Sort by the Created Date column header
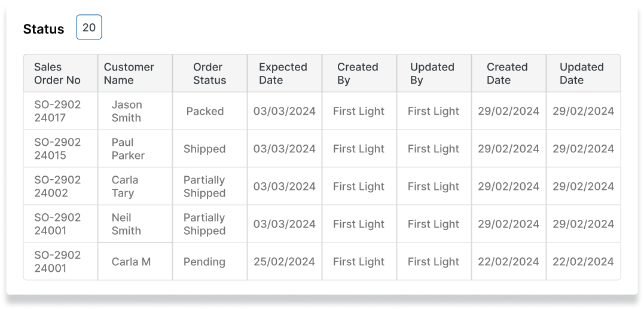This screenshot has height=310, width=644. (507, 73)
